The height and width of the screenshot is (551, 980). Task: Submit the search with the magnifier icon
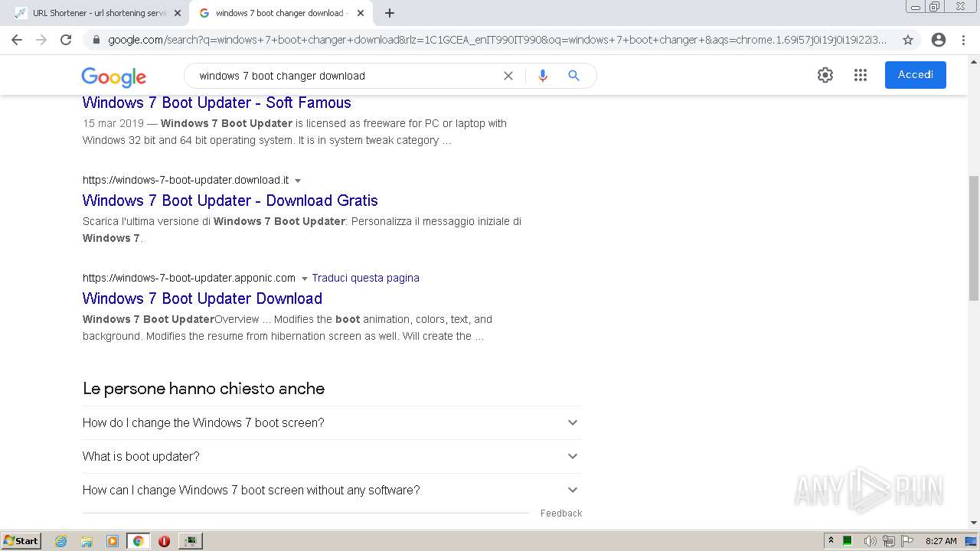[573, 76]
